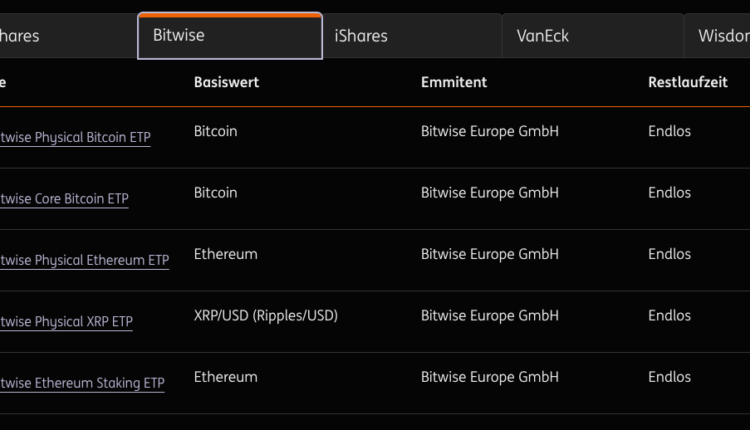Click the XRP/USD (Ripples/USD) Basiswert cell
The height and width of the screenshot is (430, 750).
click(x=266, y=316)
